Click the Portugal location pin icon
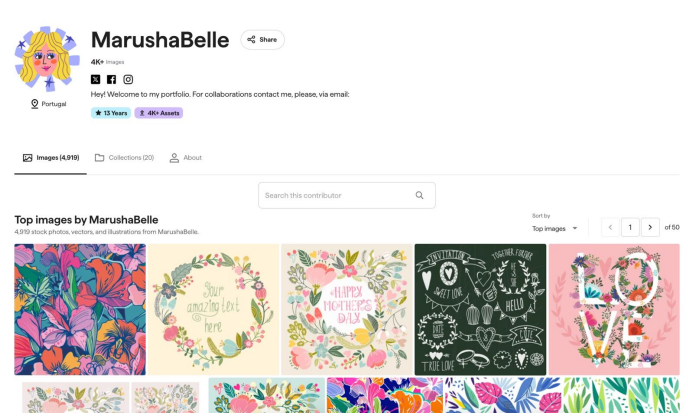This screenshot has height=419, width=688. point(35,104)
